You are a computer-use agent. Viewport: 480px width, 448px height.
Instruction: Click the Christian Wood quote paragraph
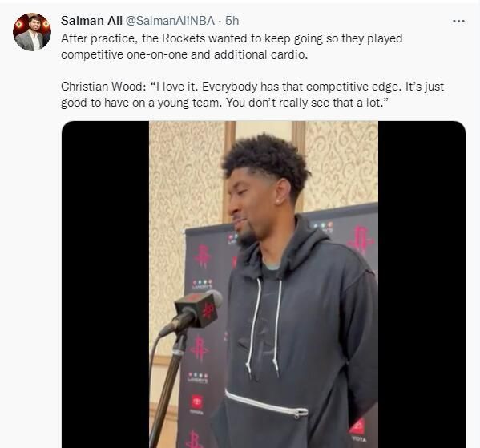tap(252, 95)
